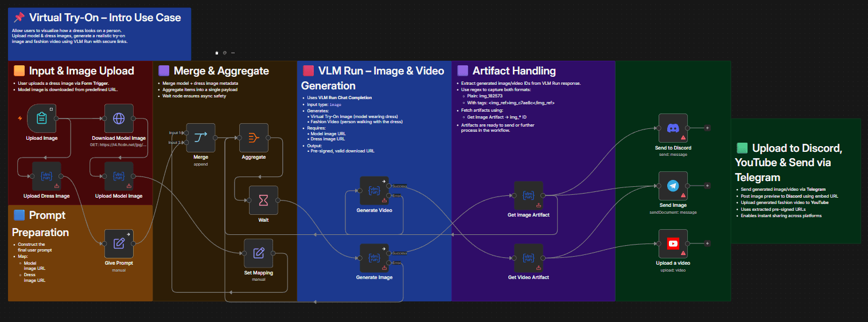Click the 'manual' label under Give Prompt
The image size is (868, 322).
tap(119, 270)
